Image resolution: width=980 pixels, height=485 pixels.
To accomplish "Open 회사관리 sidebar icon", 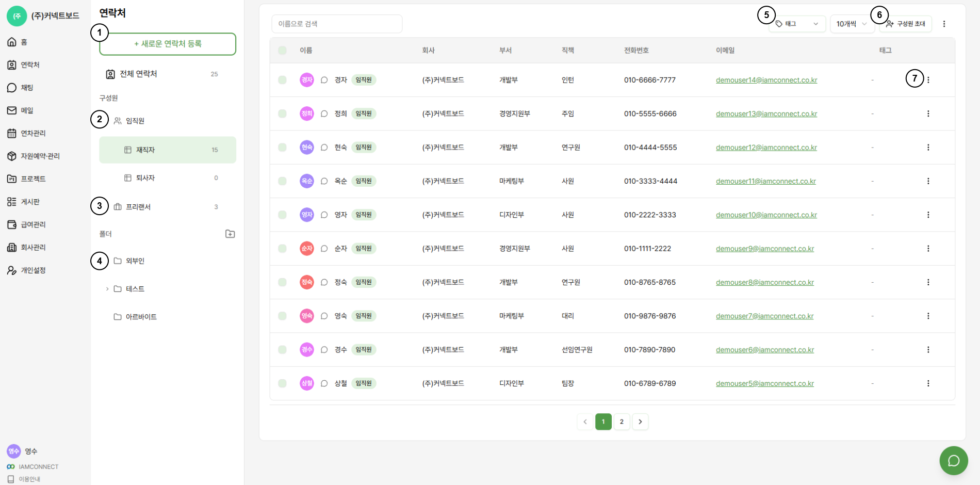I will [12, 247].
